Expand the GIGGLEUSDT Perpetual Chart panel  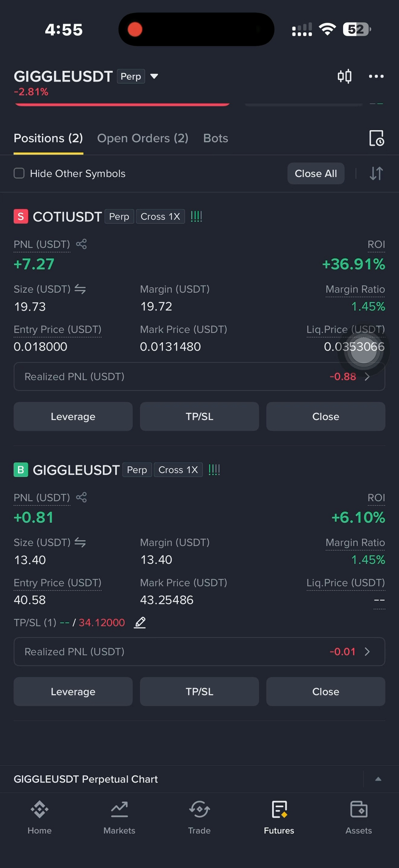click(x=378, y=779)
